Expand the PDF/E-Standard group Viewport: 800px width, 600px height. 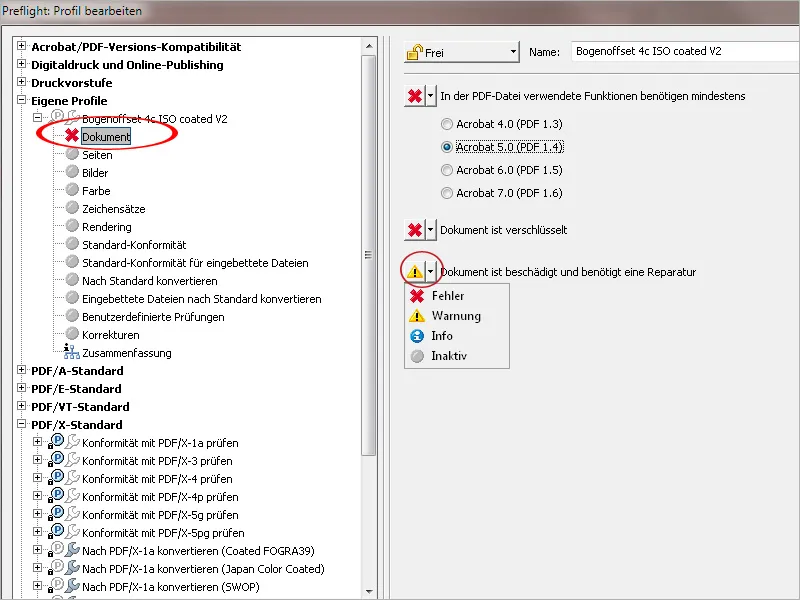tap(21, 388)
